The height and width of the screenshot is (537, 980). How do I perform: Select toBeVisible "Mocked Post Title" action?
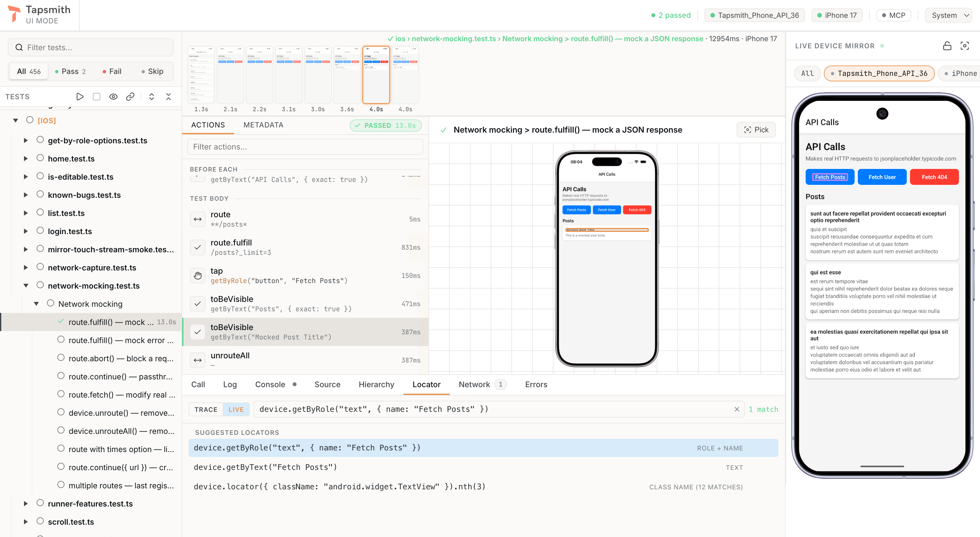click(306, 332)
